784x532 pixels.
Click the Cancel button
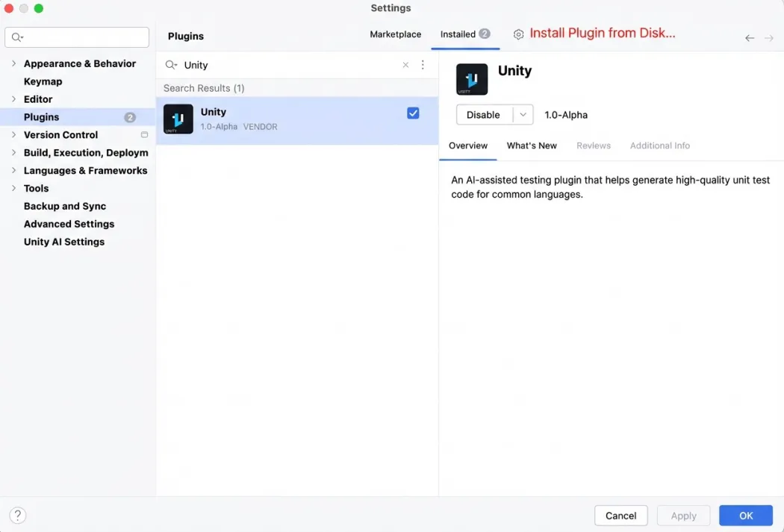620,515
